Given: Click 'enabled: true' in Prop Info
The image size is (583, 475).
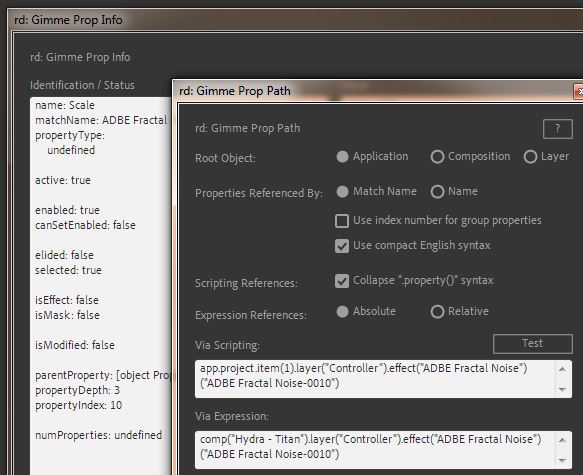Looking at the screenshot, I should (x=67, y=210).
